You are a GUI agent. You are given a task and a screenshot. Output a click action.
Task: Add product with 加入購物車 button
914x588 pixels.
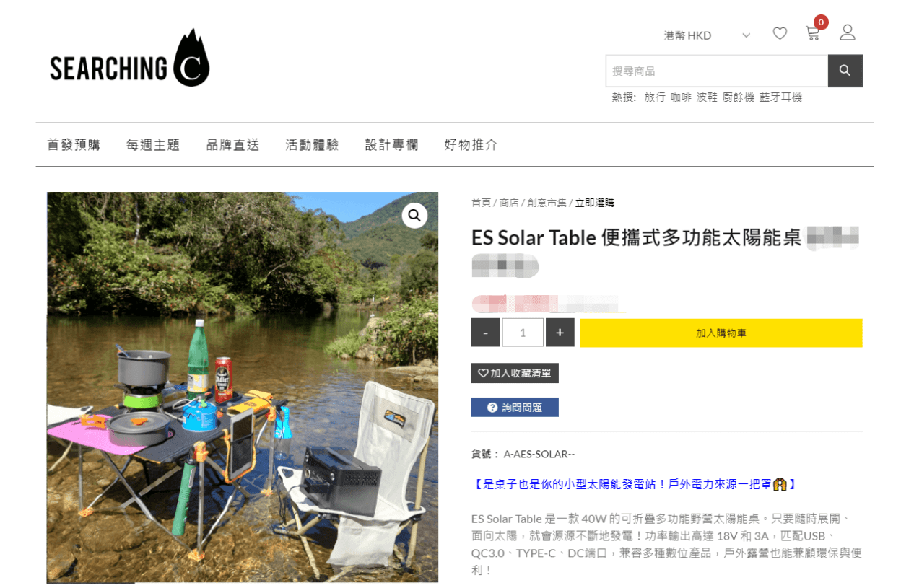[x=721, y=333]
